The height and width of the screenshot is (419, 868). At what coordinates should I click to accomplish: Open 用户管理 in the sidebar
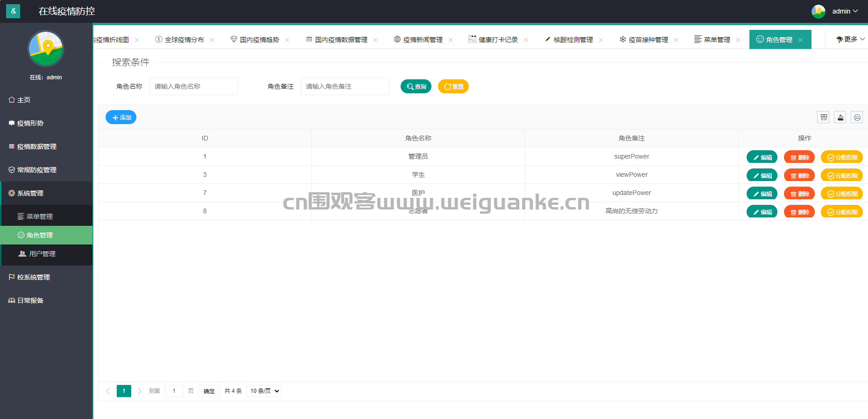click(x=42, y=254)
